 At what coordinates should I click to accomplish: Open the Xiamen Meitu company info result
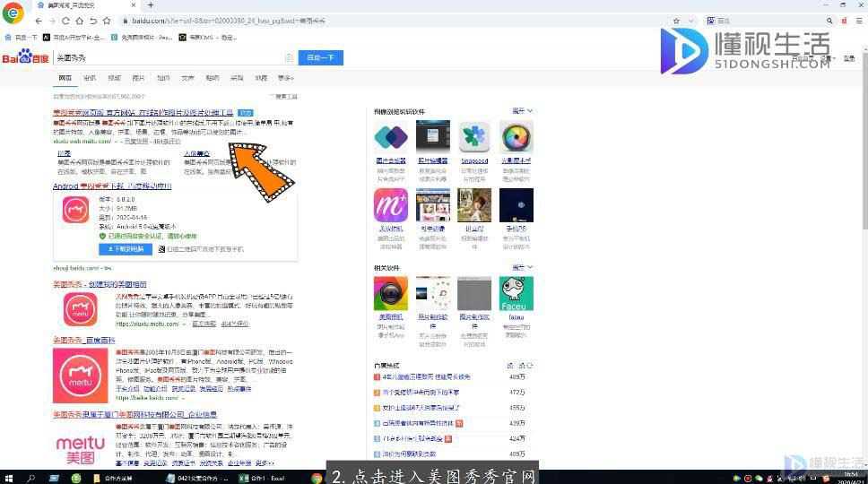click(135, 414)
